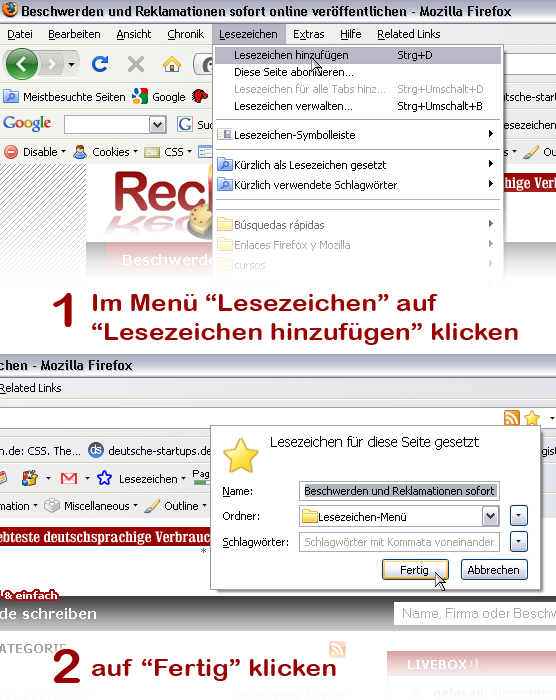
Task: Open the Ansicht menu
Action: (134, 34)
